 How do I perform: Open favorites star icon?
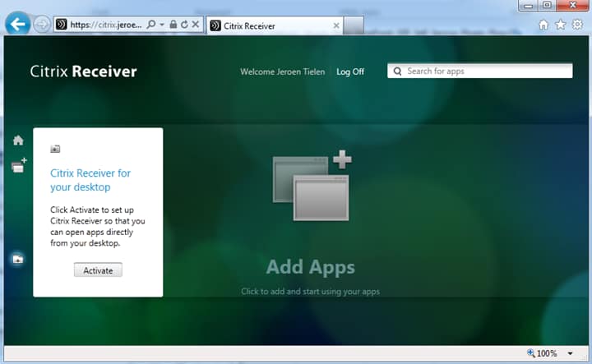pyautogui.click(x=560, y=25)
